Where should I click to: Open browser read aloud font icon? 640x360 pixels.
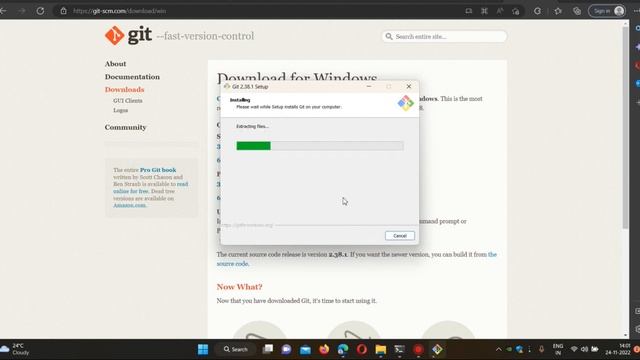coord(500,11)
